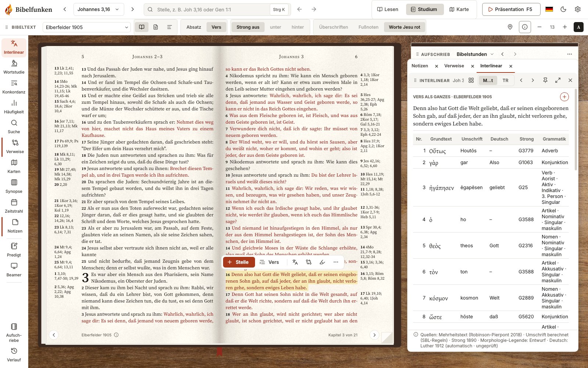
Task: Expand the Interlinear panel to full size
Action: (x=558, y=80)
